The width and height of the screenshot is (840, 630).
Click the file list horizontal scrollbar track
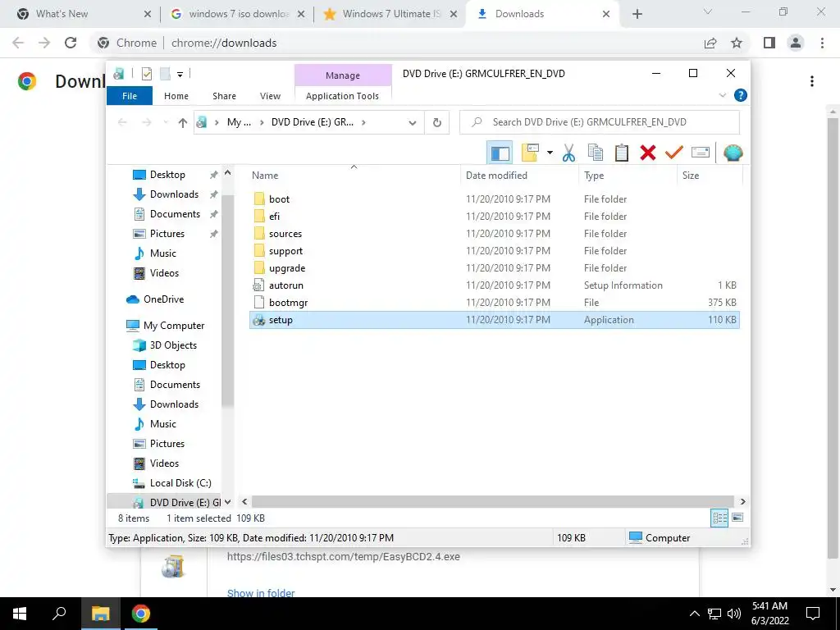click(493, 502)
